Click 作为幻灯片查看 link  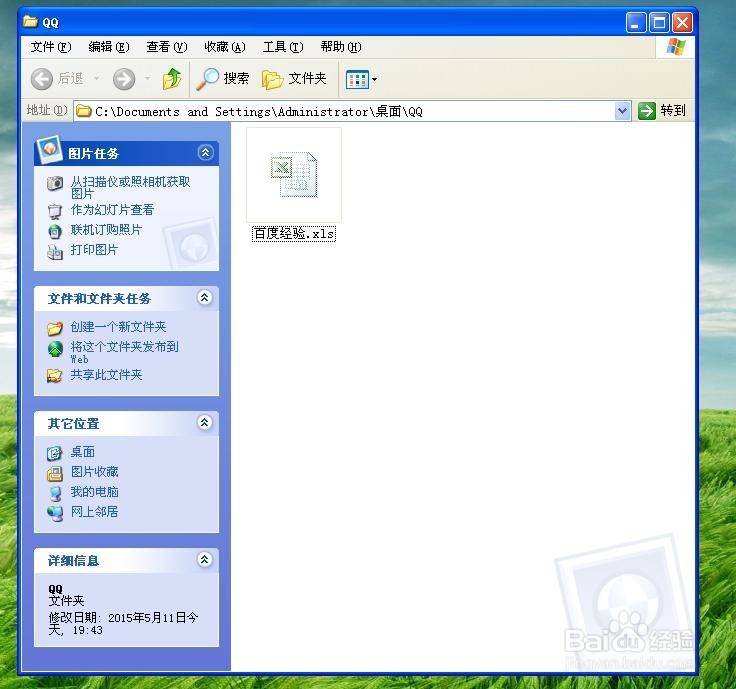coord(112,210)
